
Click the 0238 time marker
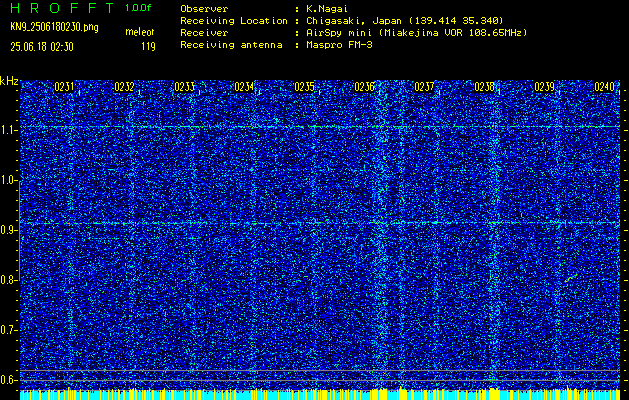[484, 87]
